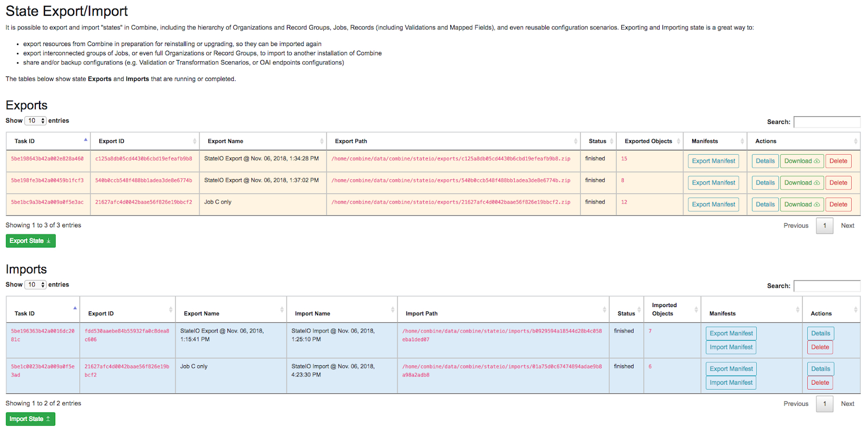Viewport: 868px width, 433px height.
Task: Open Export Manifest for 1:25:10 PM import
Action: coord(731,333)
